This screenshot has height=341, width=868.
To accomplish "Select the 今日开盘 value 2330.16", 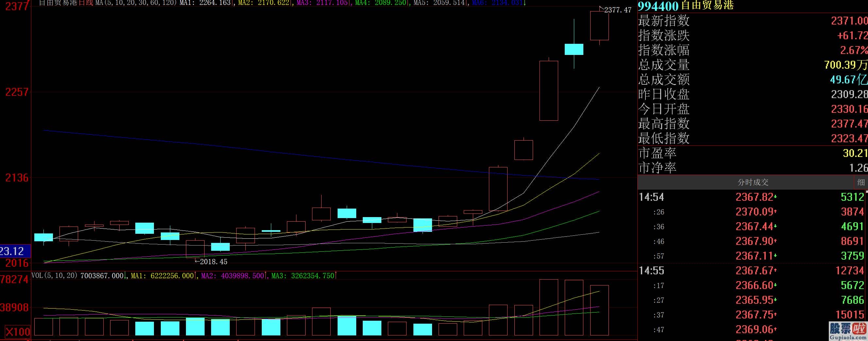I will pyautogui.click(x=849, y=109).
